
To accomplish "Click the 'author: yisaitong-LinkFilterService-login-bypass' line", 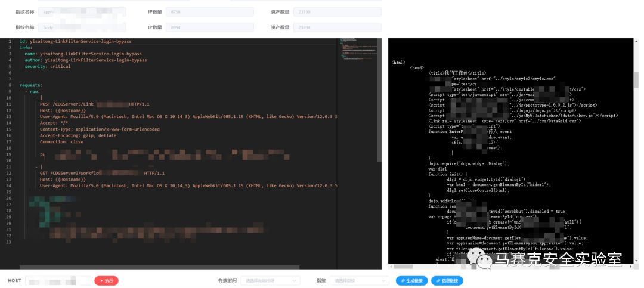I will point(85,60).
